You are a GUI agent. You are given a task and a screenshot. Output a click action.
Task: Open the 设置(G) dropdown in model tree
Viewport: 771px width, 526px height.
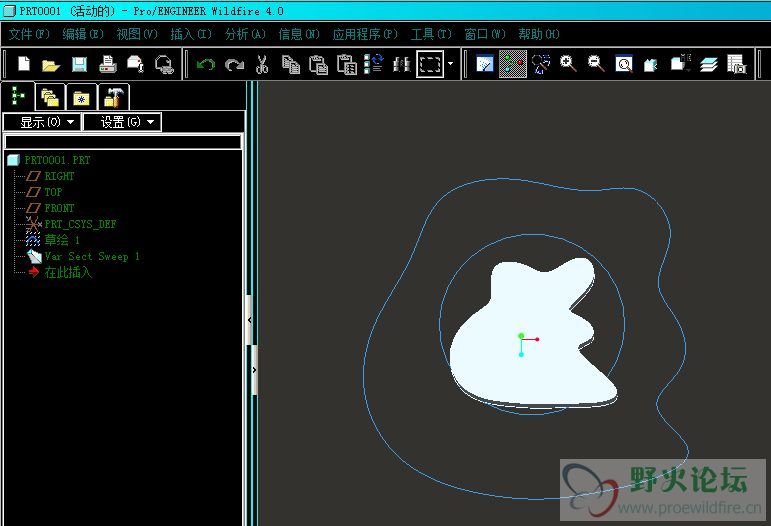(x=122, y=122)
